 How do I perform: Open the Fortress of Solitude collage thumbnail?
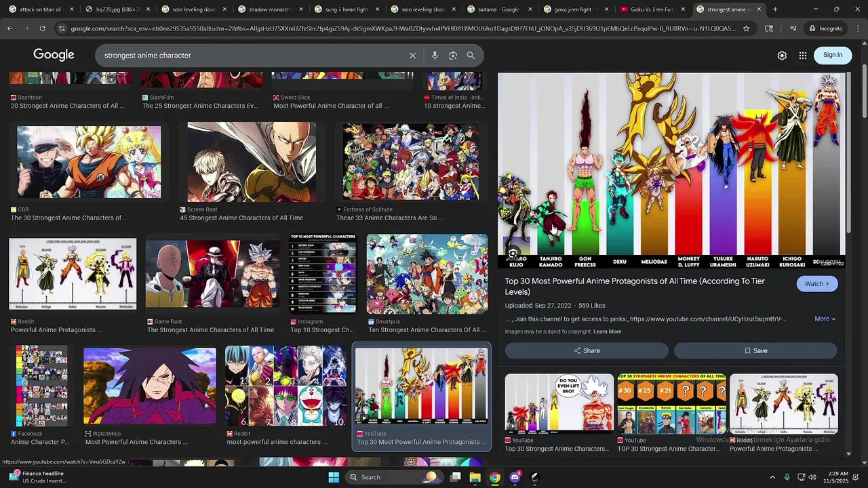411,162
